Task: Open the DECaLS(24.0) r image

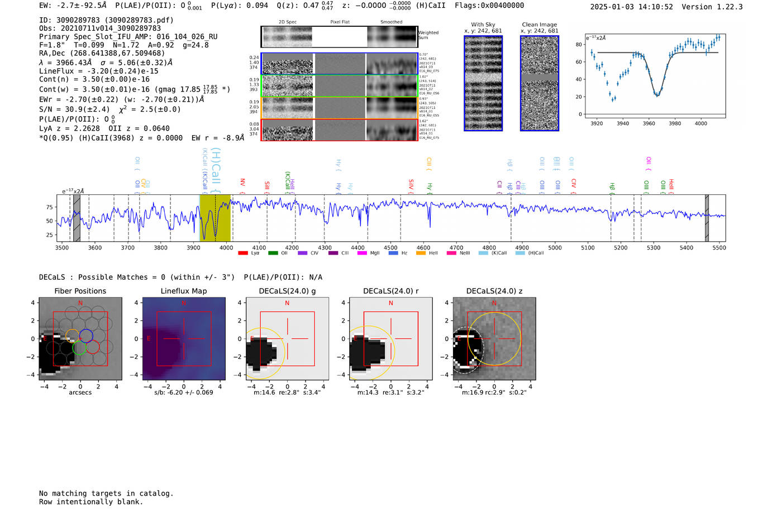Action: coord(390,338)
